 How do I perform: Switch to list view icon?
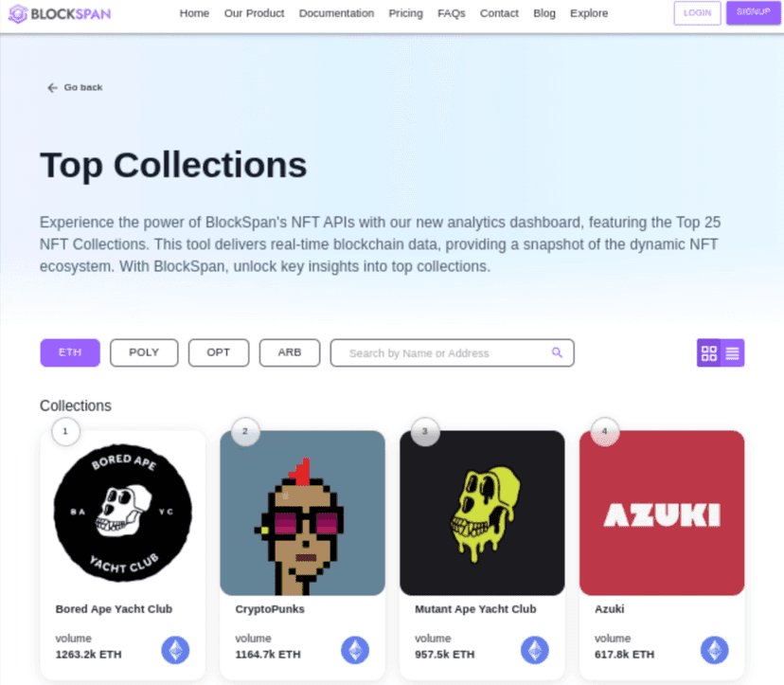pos(733,352)
